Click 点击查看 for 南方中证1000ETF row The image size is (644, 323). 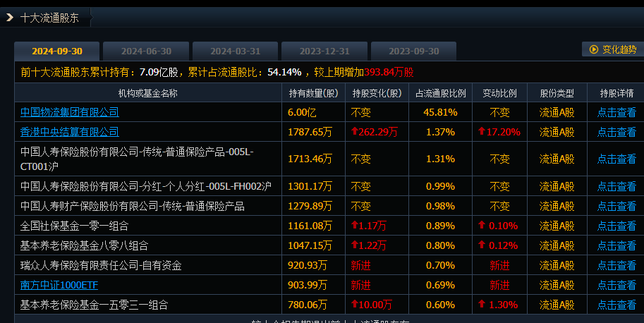point(616,285)
